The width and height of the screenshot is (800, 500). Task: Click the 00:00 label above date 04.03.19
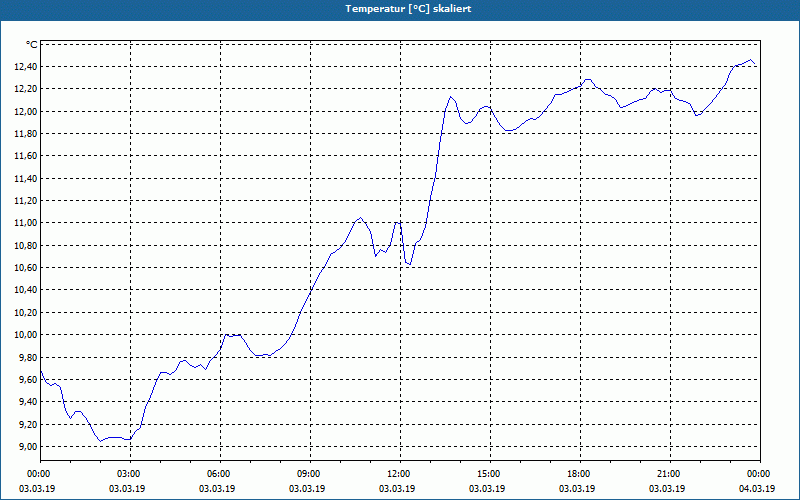point(760,474)
